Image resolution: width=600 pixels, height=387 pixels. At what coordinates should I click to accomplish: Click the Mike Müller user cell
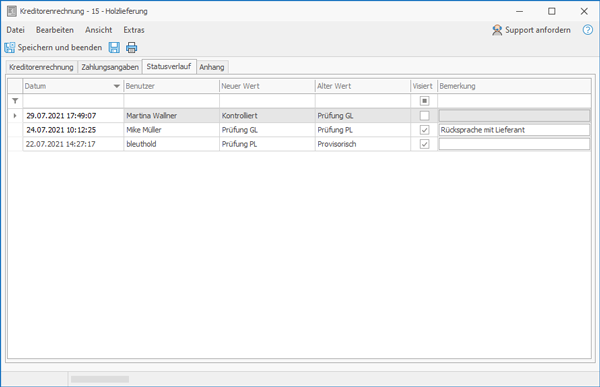click(171, 130)
